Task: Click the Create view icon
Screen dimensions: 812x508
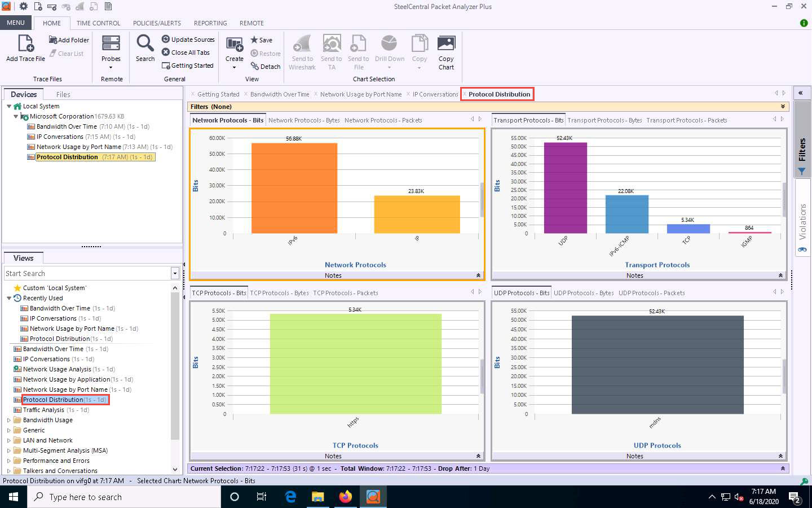Action: click(x=235, y=44)
